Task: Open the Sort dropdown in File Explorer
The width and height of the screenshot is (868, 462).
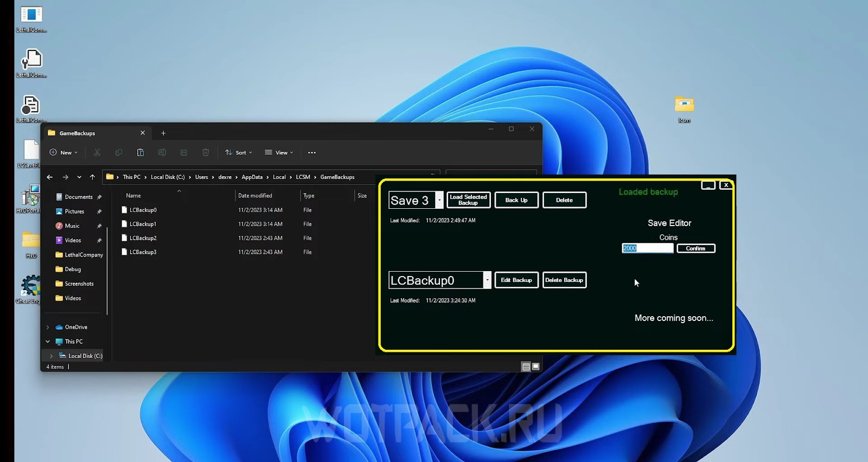Action: [239, 152]
